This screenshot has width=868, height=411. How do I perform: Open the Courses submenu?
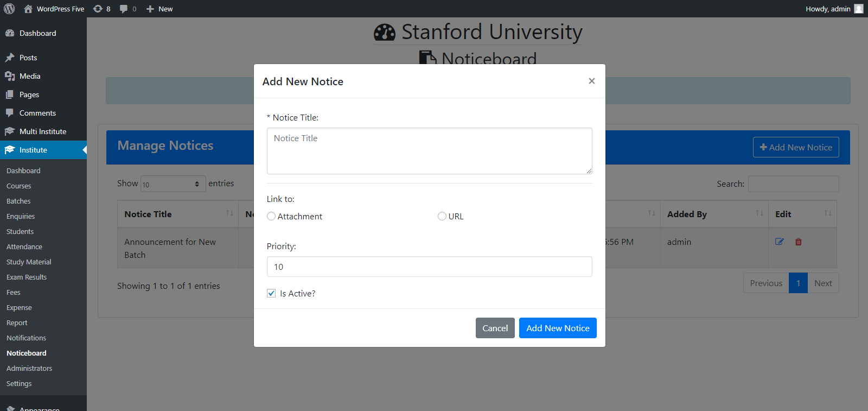pyautogui.click(x=19, y=186)
